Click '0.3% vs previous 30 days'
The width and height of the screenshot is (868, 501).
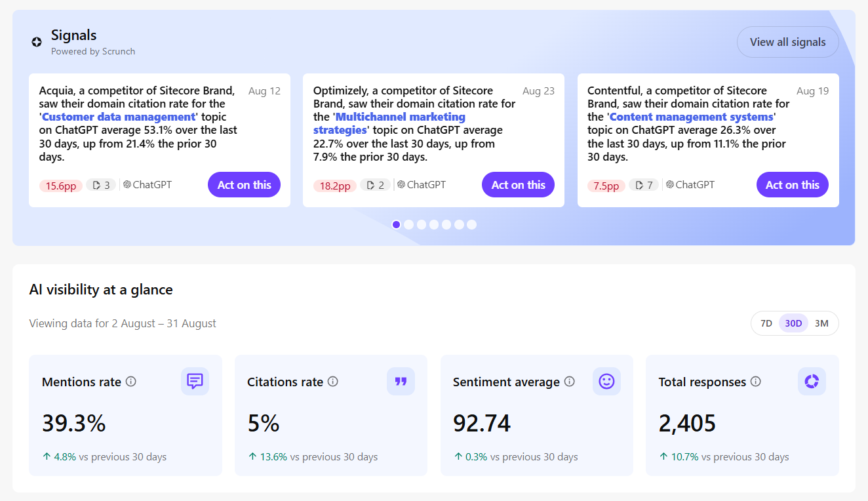click(x=515, y=457)
